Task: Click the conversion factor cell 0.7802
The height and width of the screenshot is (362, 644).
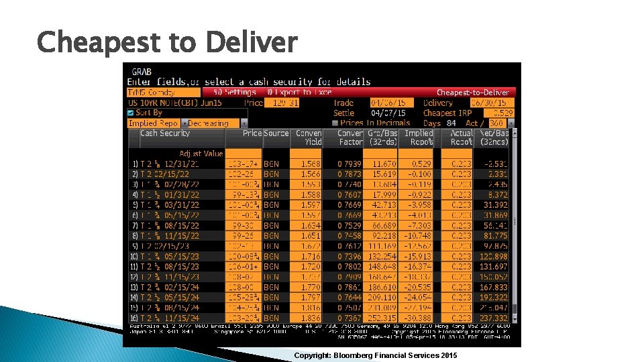Action: tap(350, 267)
